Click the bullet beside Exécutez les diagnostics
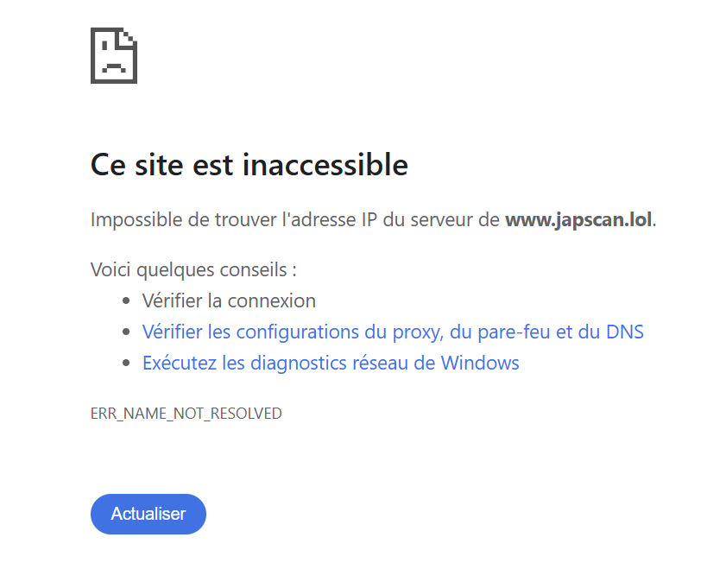Viewport: 726px width, 588px height. [x=126, y=363]
